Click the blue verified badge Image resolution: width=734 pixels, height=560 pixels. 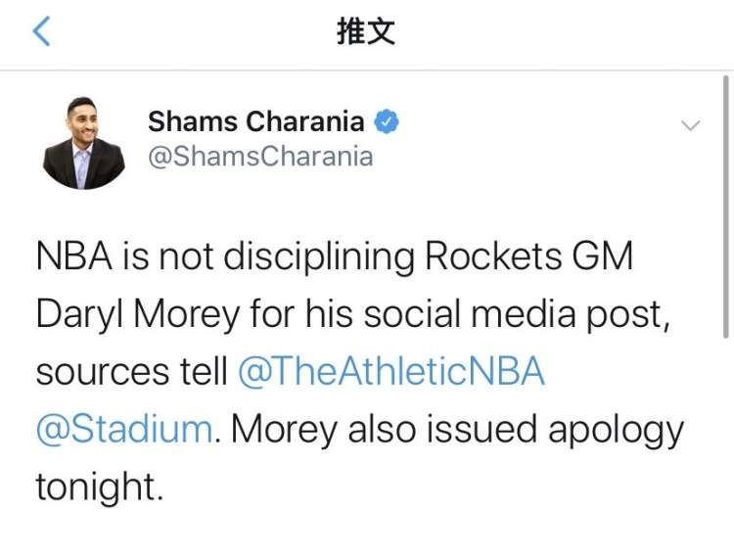point(387,121)
